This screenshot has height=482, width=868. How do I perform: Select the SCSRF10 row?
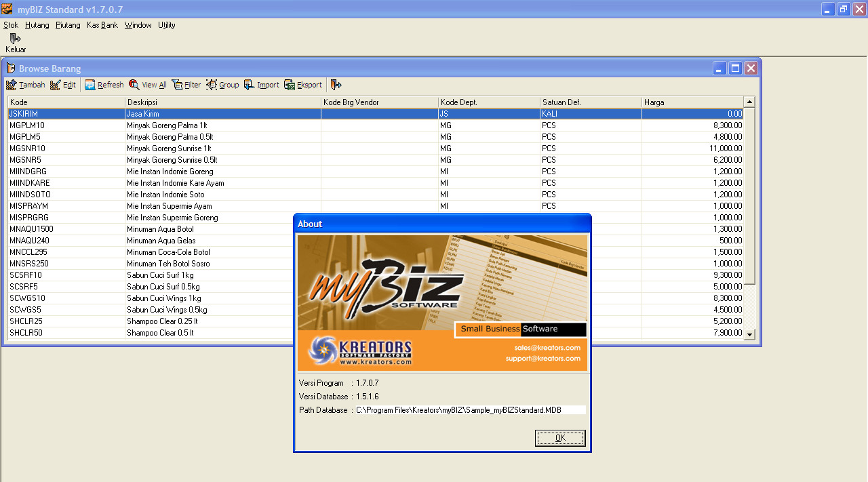click(151, 275)
